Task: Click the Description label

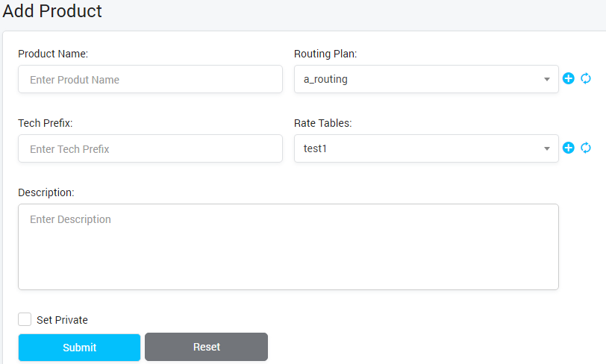Action: point(46,192)
